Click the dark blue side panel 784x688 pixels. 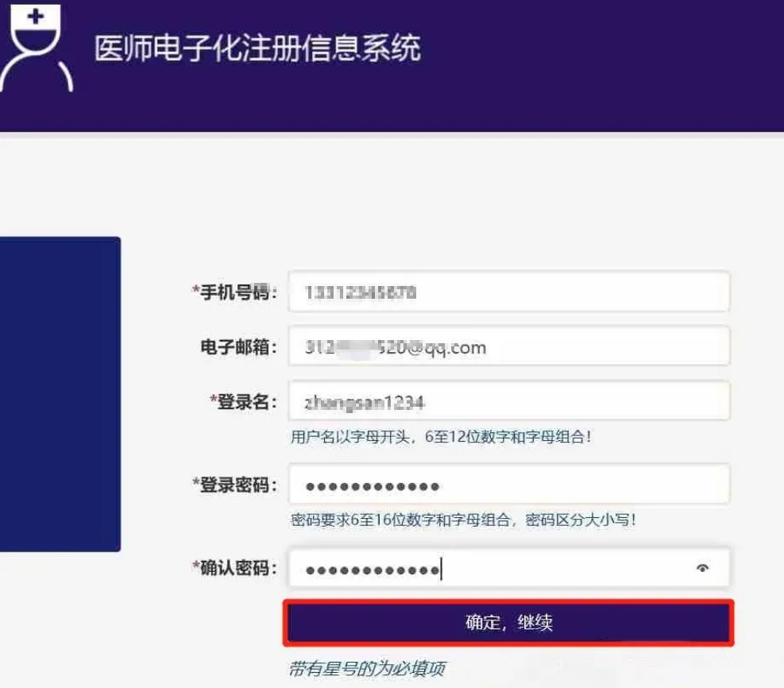[x=60, y=393]
